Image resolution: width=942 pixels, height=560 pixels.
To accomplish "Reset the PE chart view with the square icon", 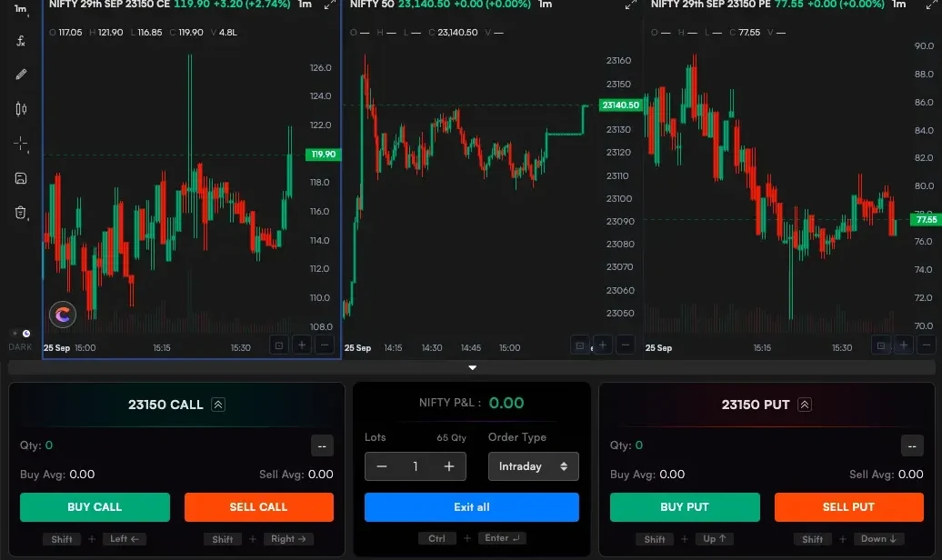I will (x=881, y=345).
